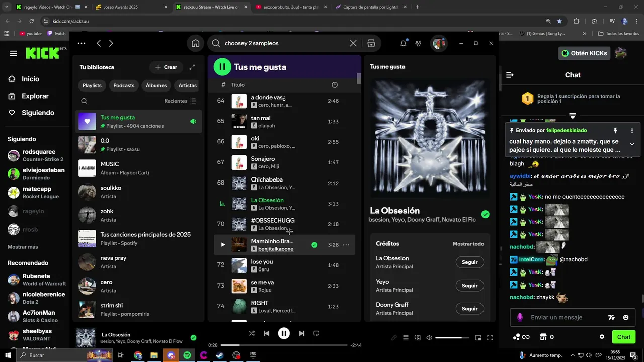Select Playlists filter chip
The image size is (644, 362).
92,85
